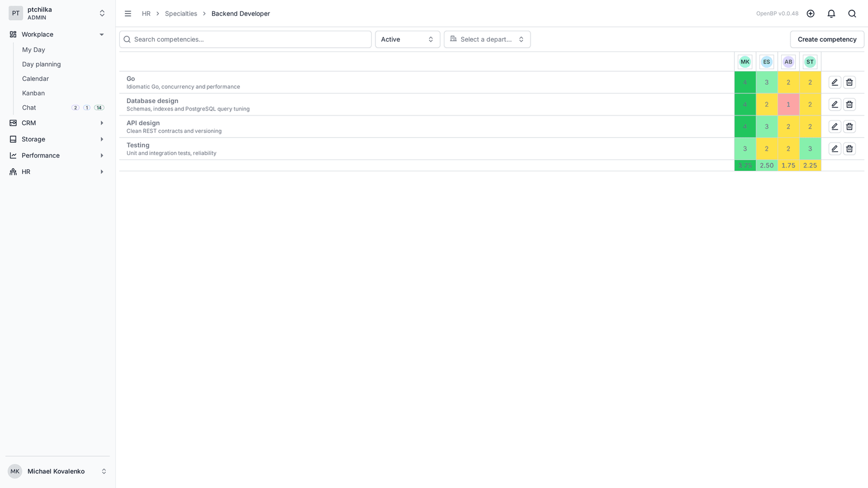Click the Search competencies field
The height and width of the screenshot is (488, 868).
pyautogui.click(x=245, y=39)
